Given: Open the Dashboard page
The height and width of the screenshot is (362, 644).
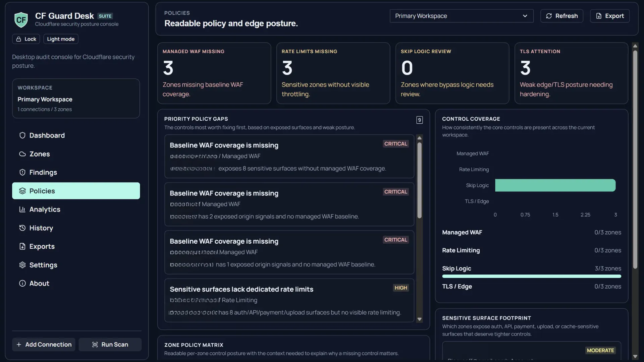Looking at the screenshot, I should [76, 135].
